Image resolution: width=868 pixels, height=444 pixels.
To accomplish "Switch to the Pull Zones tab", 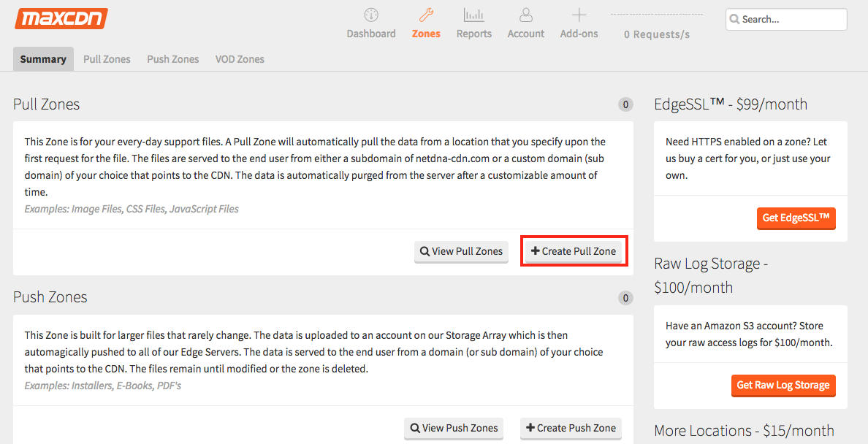I will [107, 59].
